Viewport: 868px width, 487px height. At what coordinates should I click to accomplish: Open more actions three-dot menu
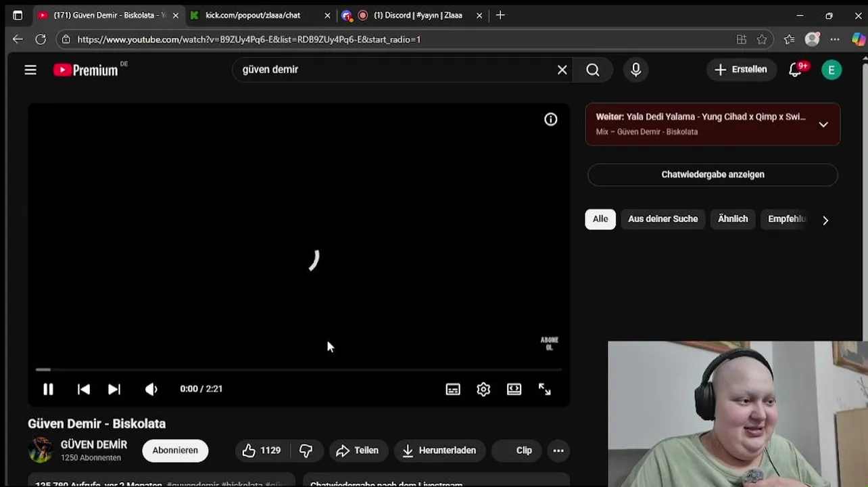click(558, 450)
